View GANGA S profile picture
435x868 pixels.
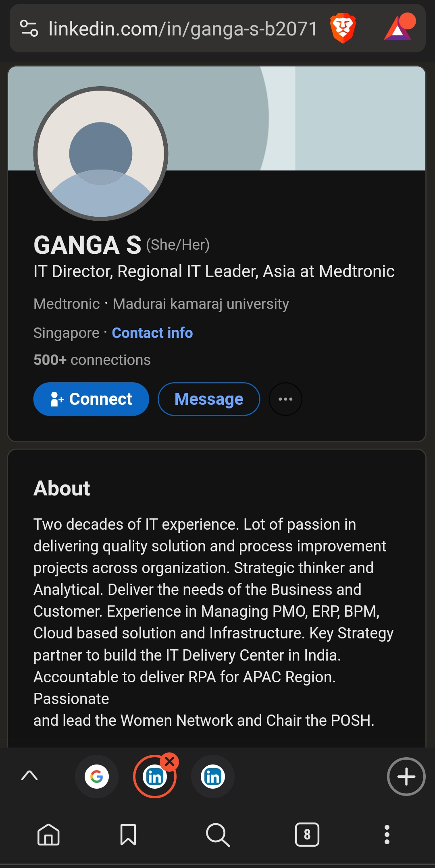click(x=101, y=153)
